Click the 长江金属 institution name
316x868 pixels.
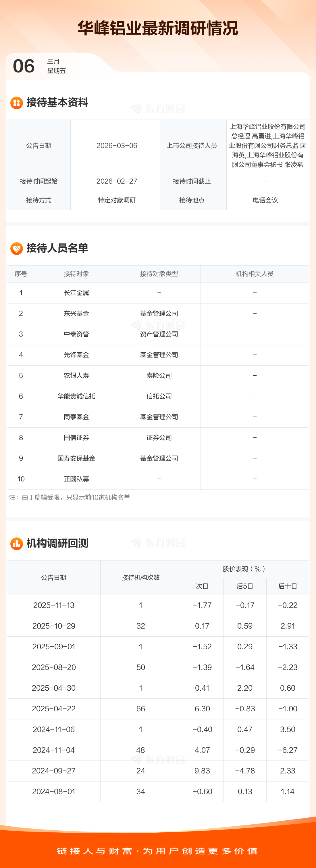76,293
